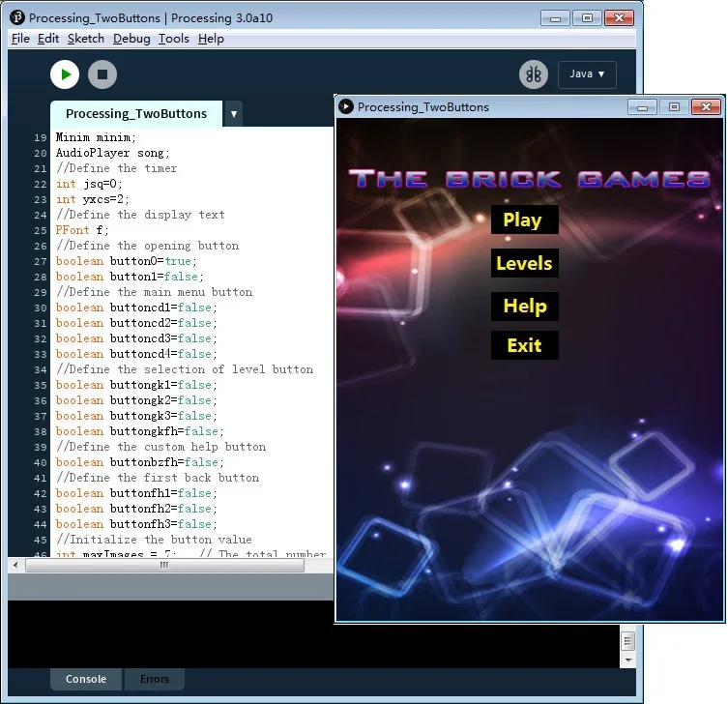
Task: Click the Help button in the game
Action: [x=524, y=306]
